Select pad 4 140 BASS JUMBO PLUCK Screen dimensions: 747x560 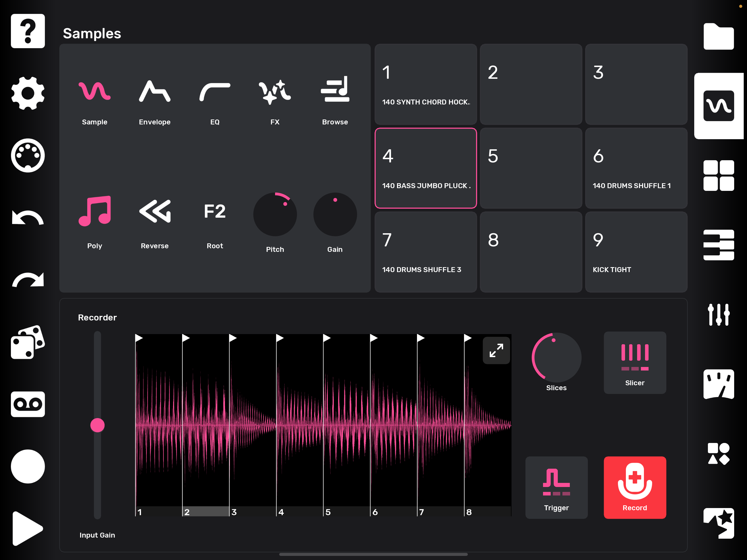pyautogui.click(x=425, y=168)
